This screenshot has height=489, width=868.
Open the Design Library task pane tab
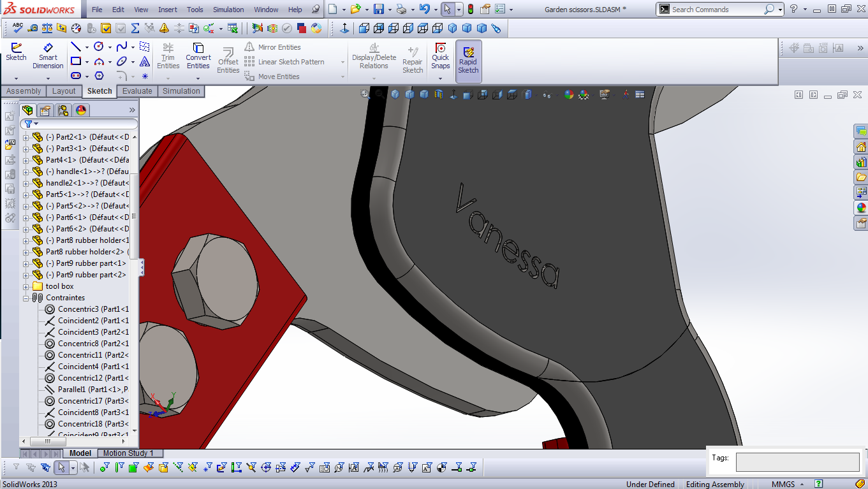(861, 162)
